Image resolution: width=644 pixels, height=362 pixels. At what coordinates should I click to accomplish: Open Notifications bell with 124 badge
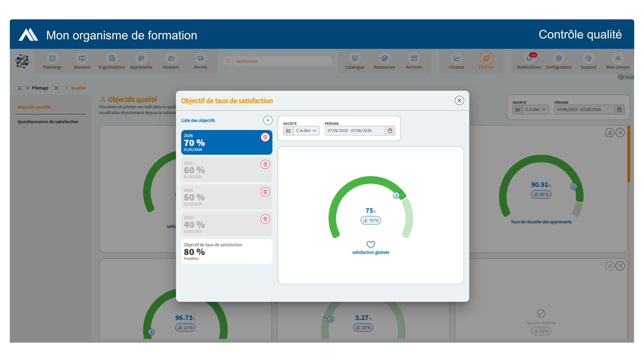pyautogui.click(x=529, y=58)
